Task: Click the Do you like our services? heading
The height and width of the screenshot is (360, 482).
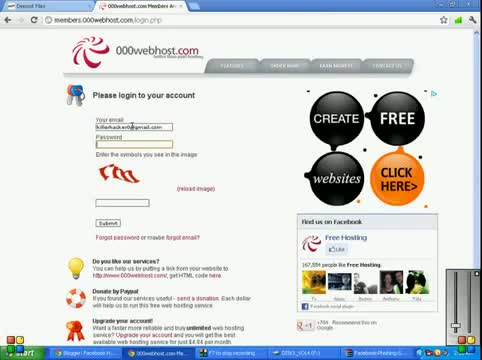Action: click(x=126, y=261)
